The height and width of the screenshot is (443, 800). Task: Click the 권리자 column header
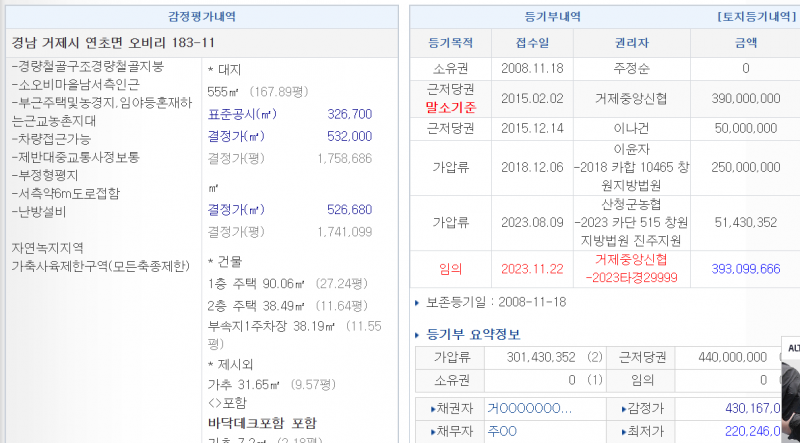click(x=632, y=43)
